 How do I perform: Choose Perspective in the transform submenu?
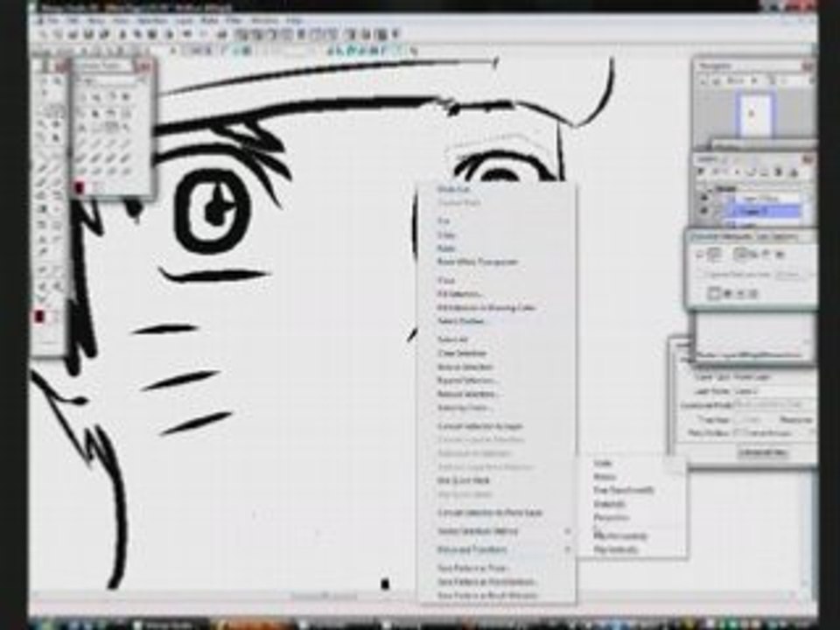tap(612, 517)
